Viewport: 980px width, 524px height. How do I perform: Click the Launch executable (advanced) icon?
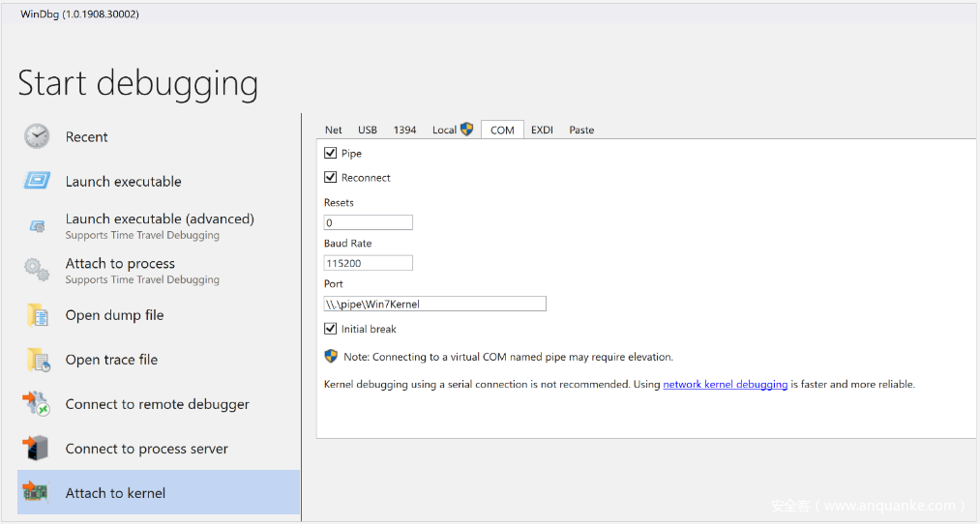tap(37, 226)
